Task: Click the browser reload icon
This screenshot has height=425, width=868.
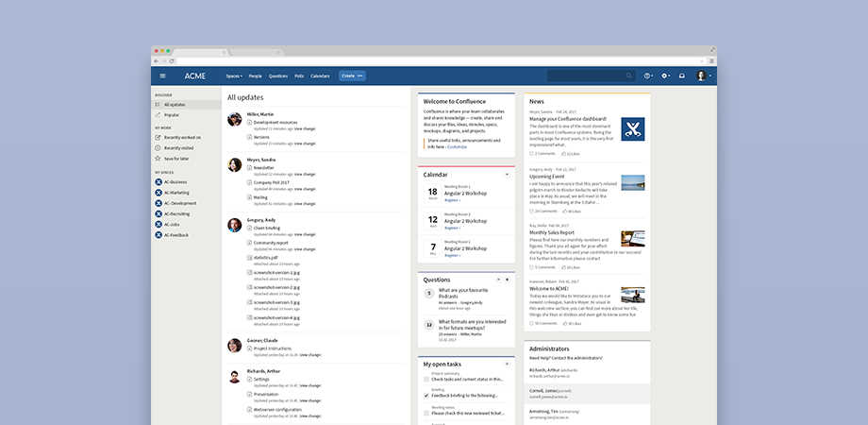Action: pyautogui.click(x=172, y=61)
